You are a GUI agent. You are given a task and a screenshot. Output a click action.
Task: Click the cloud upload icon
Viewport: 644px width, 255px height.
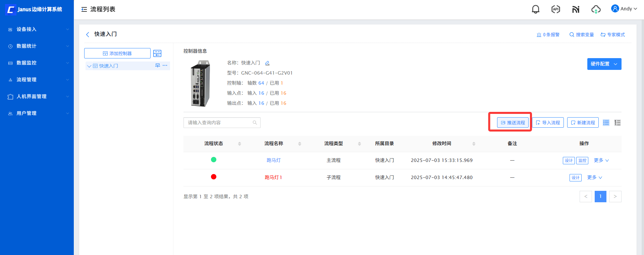596,9
